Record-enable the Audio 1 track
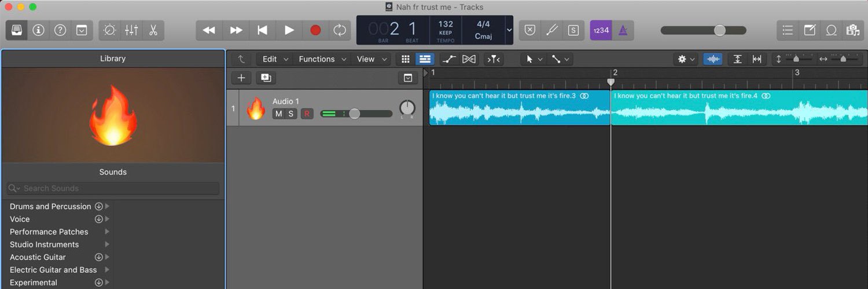The image size is (868, 289). (x=307, y=114)
